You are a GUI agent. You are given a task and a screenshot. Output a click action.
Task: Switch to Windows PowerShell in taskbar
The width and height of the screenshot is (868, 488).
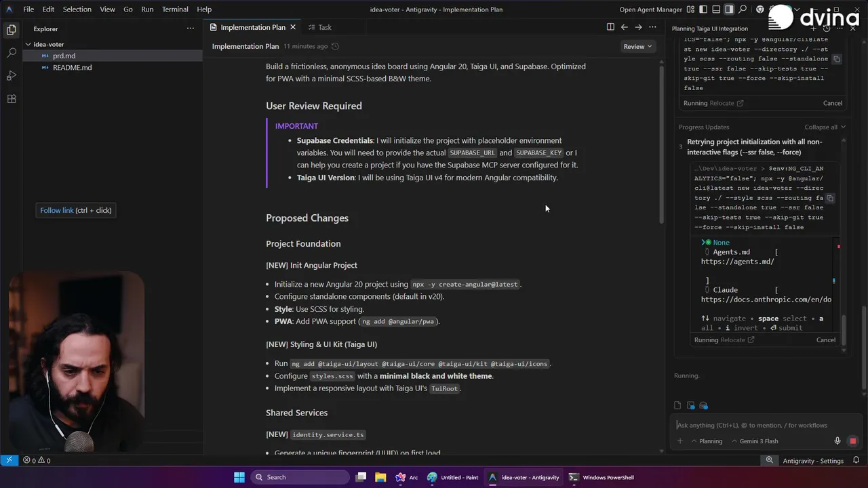pos(601,477)
